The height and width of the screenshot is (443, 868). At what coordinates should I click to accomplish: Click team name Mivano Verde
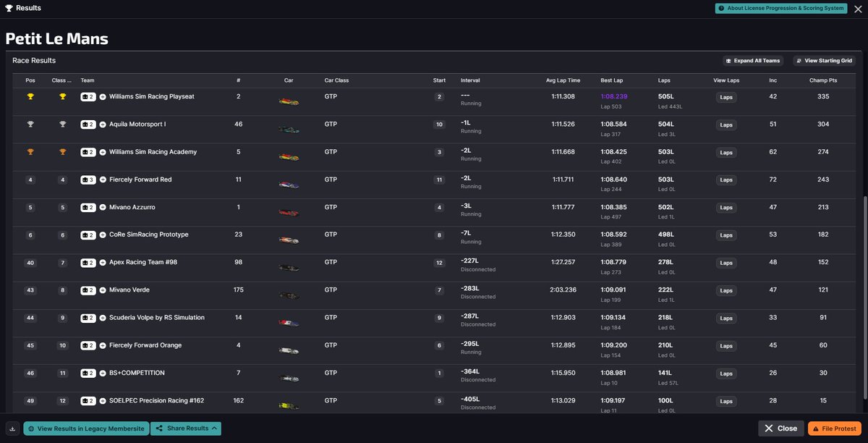(x=129, y=290)
